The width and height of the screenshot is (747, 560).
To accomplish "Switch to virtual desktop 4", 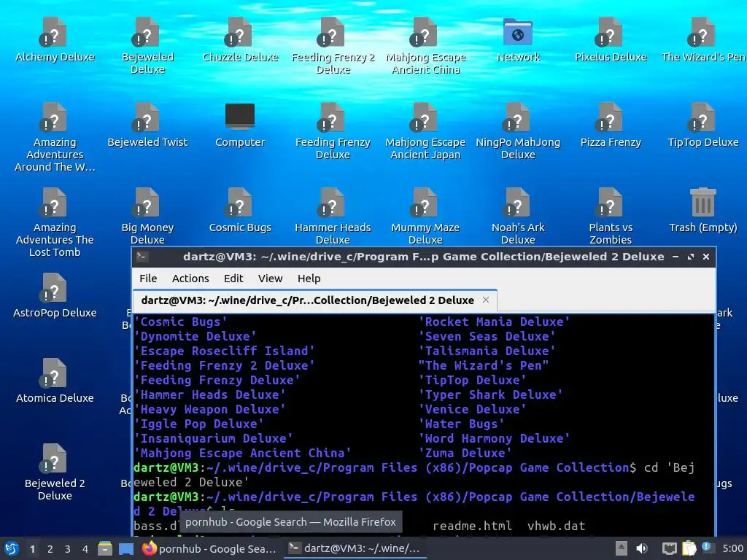I will 85,549.
